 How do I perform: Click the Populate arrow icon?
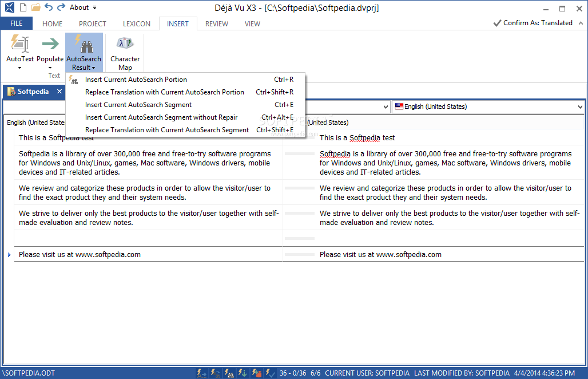pos(50,44)
